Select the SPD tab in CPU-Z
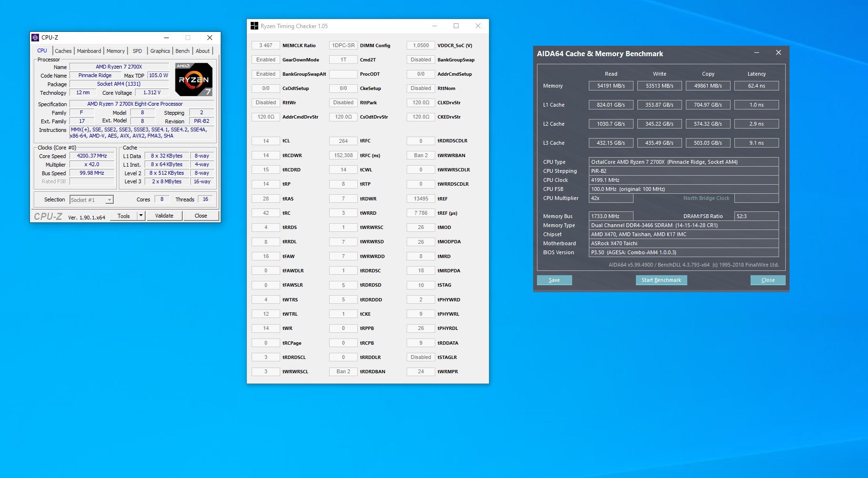This screenshot has height=478, width=868. pos(137,51)
